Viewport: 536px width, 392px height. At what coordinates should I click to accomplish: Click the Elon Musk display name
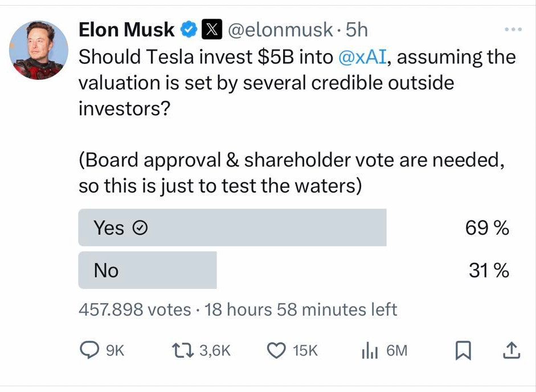(x=126, y=30)
